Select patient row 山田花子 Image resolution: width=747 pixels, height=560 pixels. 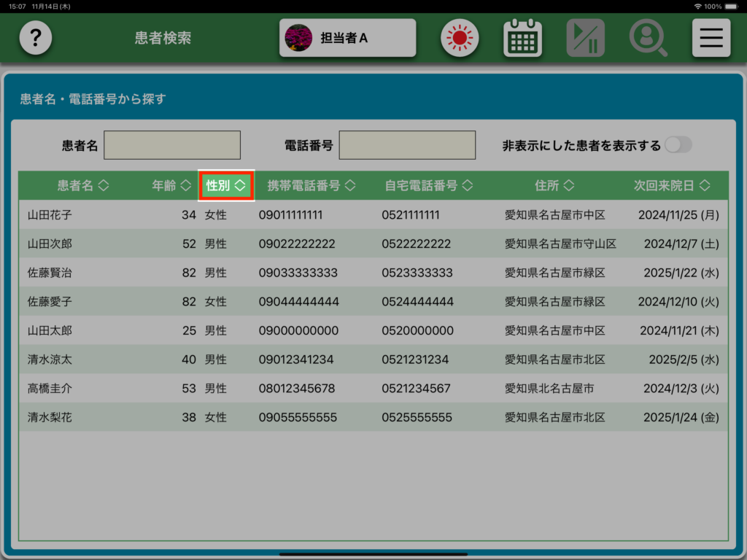373,215
